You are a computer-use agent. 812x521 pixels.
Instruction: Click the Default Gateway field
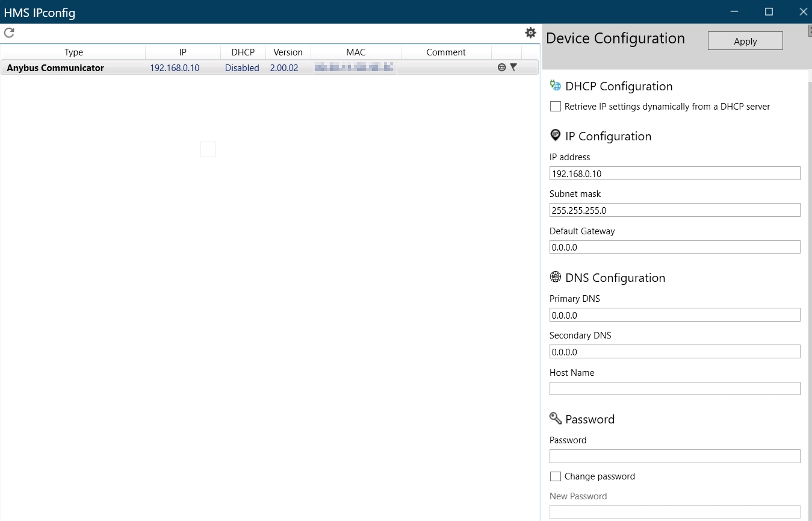point(675,247)
